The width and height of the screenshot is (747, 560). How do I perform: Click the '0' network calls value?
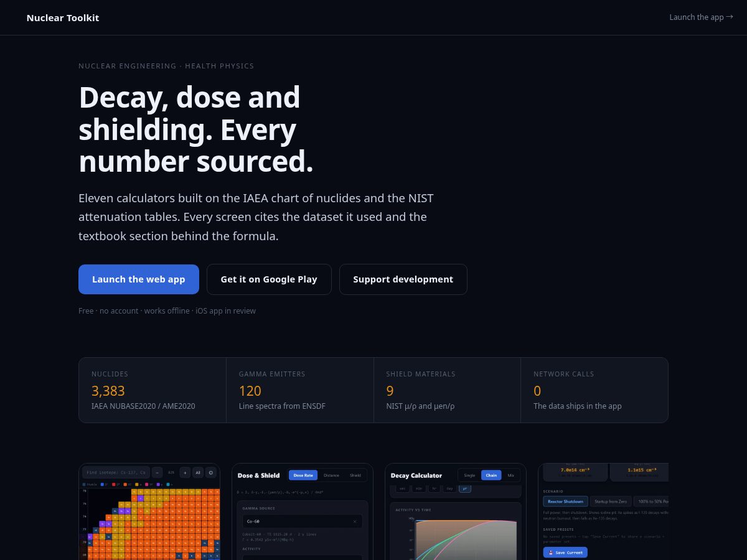(x=537, y=391)
